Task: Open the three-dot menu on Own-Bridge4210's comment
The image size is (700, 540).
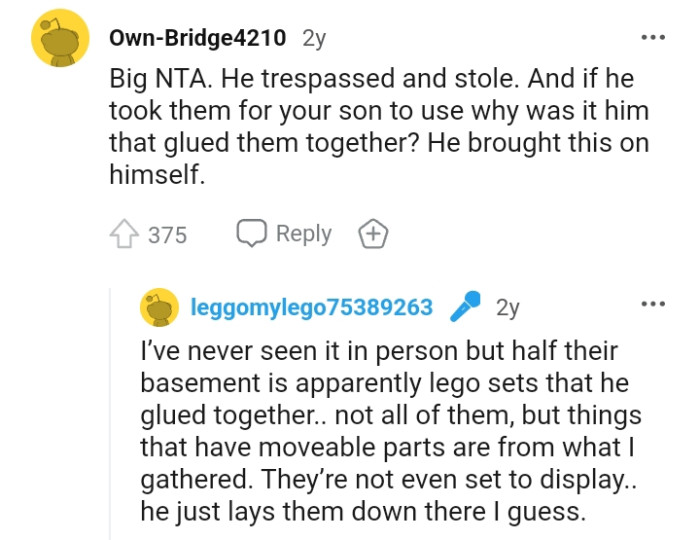Action: coord(653,38)
